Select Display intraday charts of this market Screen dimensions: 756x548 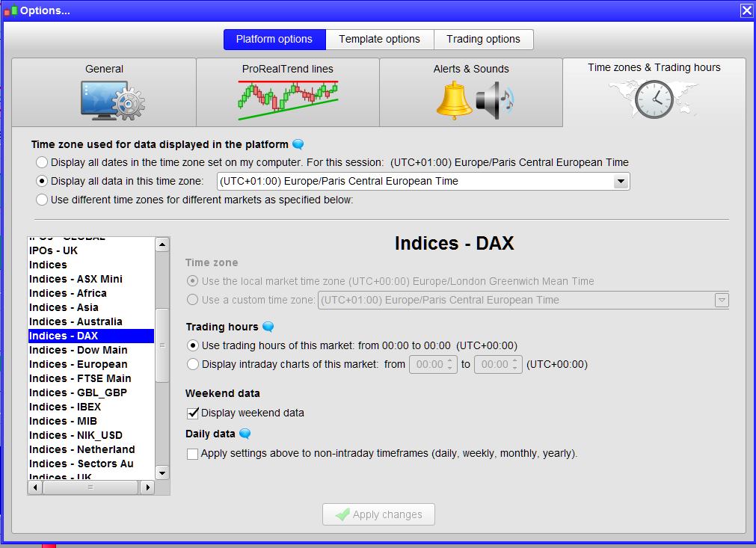193,364
